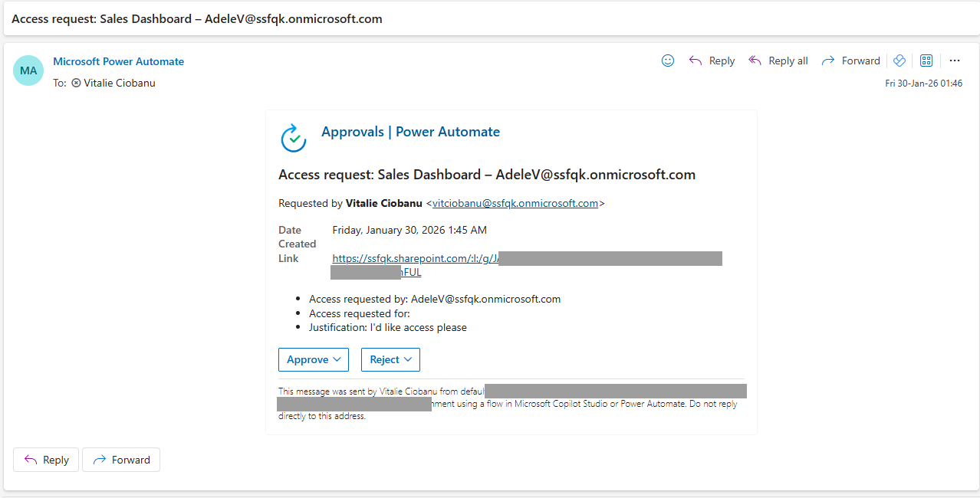The width and height of the screenshot is (980, 498).
Task: Click the emoji reaction smiley icon
Action: point(668,61)
